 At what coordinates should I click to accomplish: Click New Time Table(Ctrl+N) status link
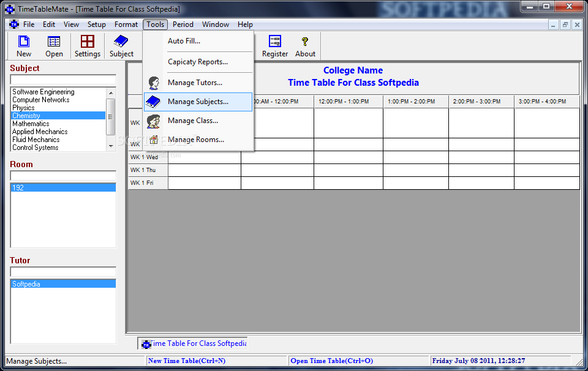click(187, 361)
